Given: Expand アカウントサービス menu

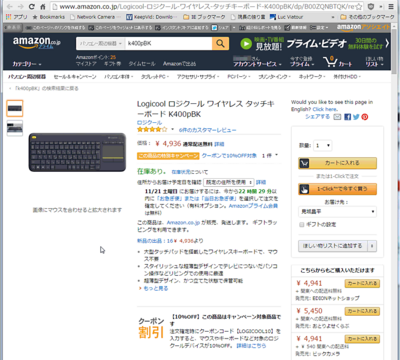Looking at the screenshot, I should coord(257,64).
